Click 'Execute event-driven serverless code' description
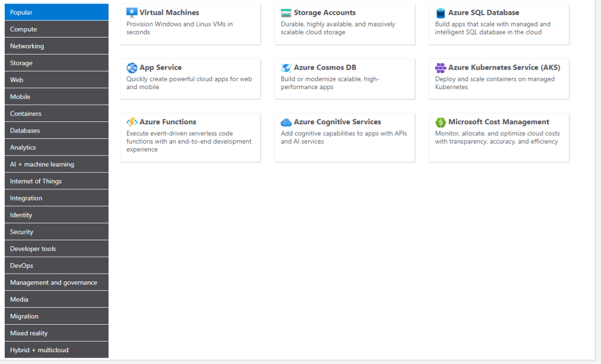Image resolution: width=601 pixels, height=364 pixels. point(189,141)
